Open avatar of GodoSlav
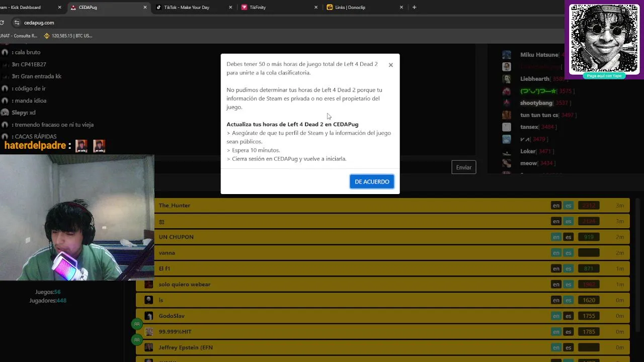Viewport: 644px width, 362px height. 148,316
